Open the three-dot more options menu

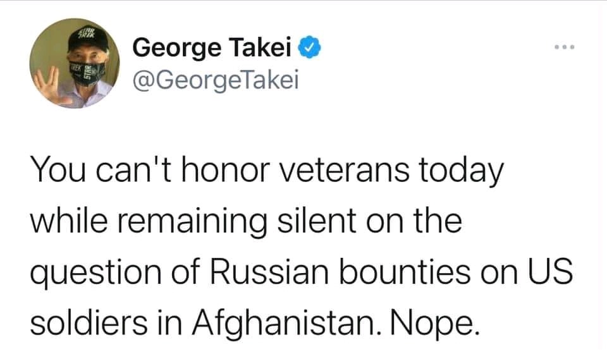564,47
